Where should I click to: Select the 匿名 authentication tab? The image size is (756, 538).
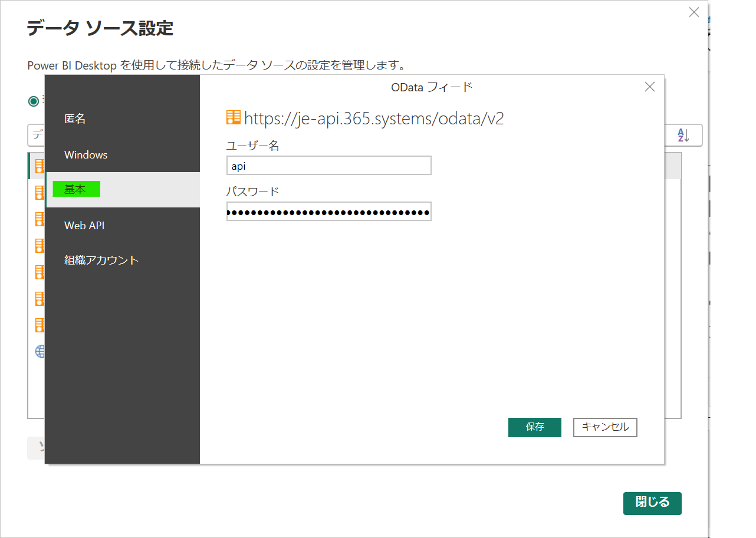[x=122, y=119]
